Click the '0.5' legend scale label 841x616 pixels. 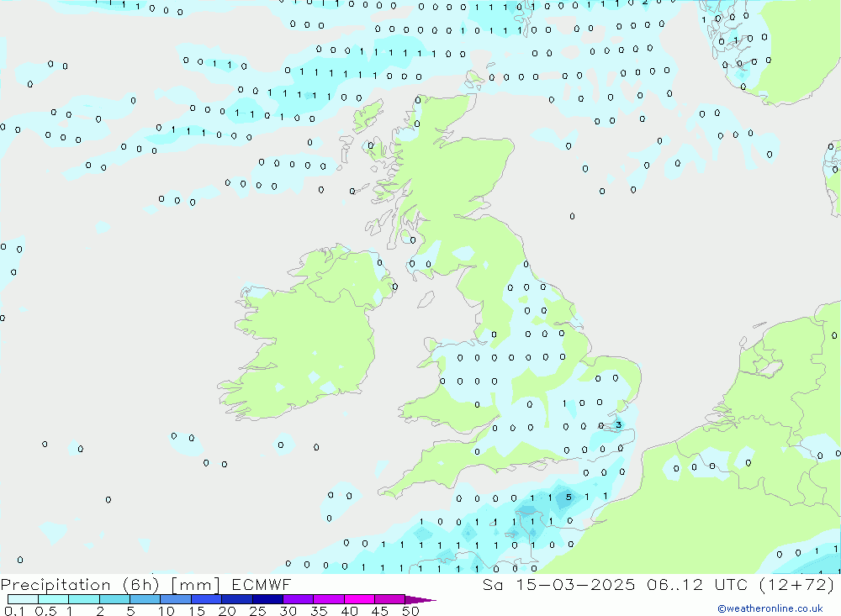(45, 611)
